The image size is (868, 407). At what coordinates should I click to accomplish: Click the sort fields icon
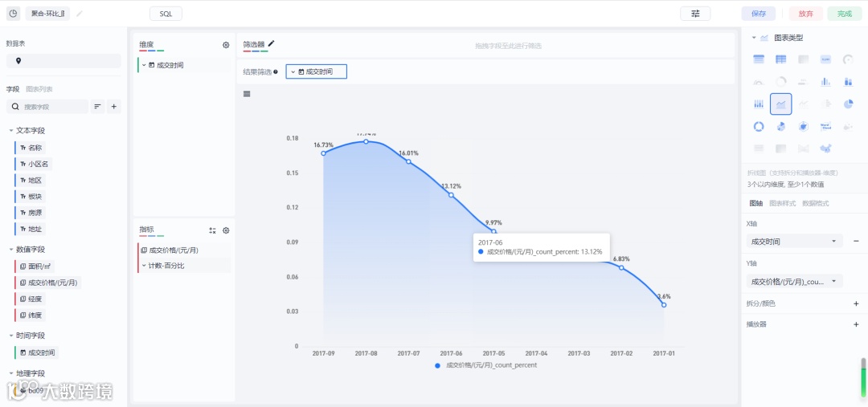pos(98,107)
